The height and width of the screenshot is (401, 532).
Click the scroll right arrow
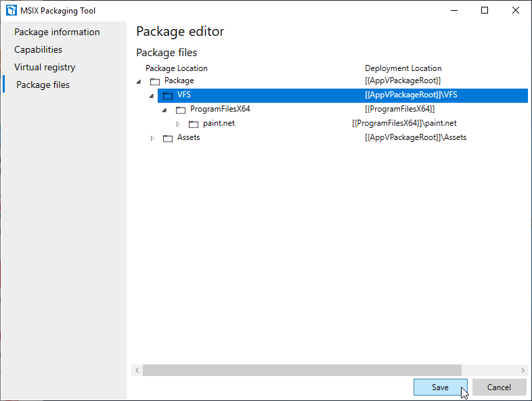coord(523,370)
